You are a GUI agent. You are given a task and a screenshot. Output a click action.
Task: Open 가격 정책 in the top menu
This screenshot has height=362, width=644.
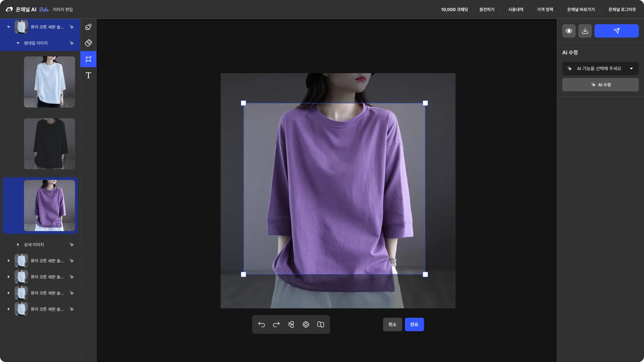545,9
